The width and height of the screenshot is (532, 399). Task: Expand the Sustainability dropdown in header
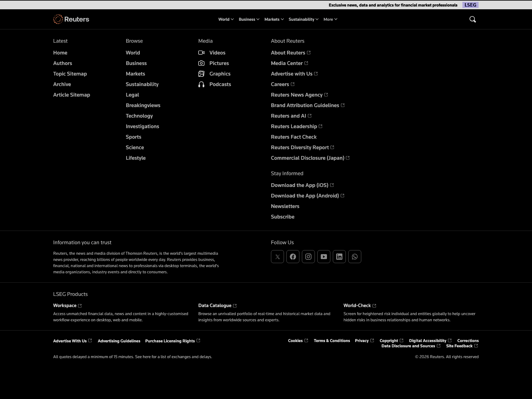(x=303, y=19)
